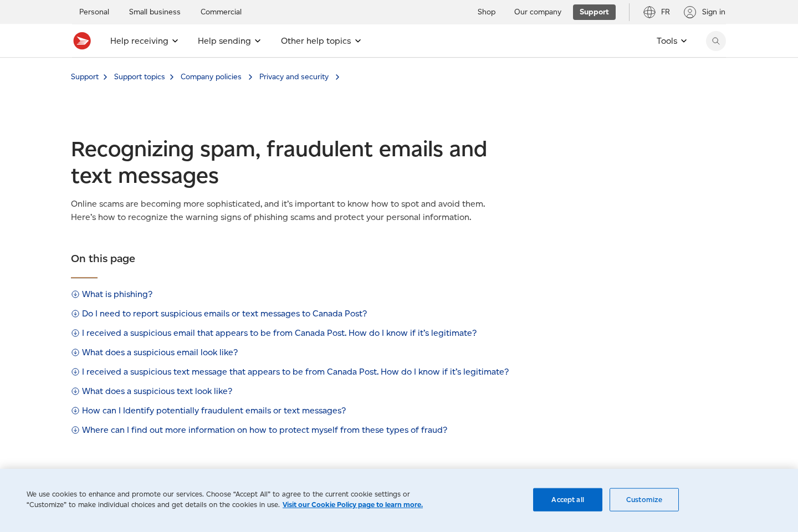This screenshot has width=798, height=532.
Task: Expand the Help sending dropdown
Action: (x=229, y=41)
